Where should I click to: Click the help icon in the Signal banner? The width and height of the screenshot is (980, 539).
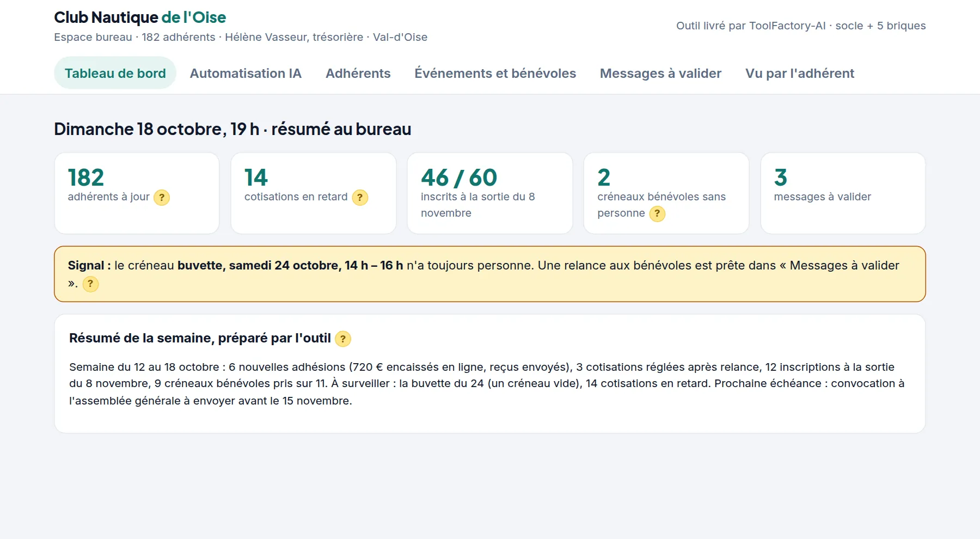[x=90, y=284]
